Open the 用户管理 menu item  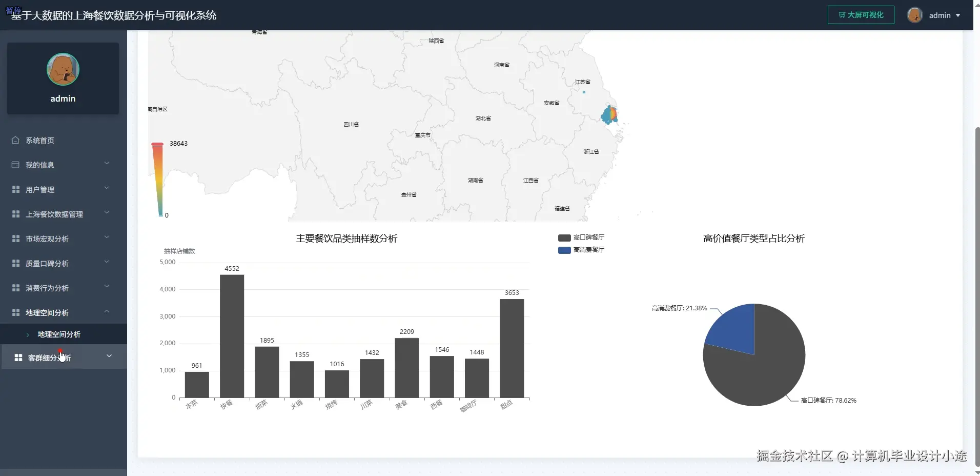64,189
